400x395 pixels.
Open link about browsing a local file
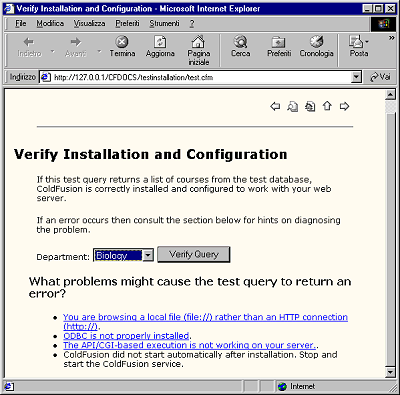click(x=205, y=321)
